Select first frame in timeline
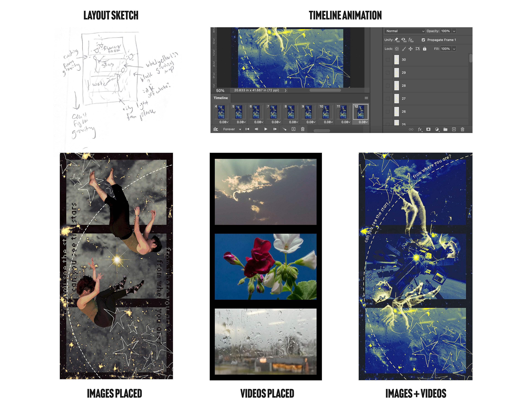This screenshot has width=532, height=411. coord(247,129)
